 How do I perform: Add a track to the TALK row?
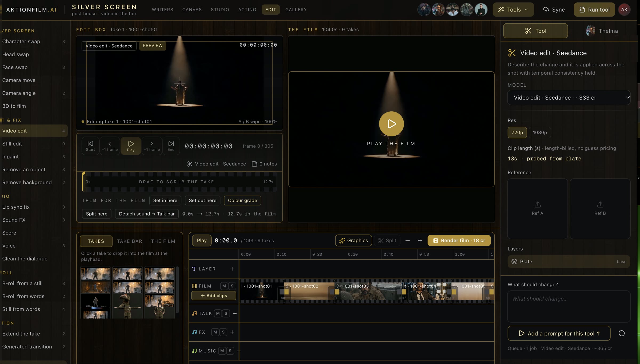click(x=235, y=313)
